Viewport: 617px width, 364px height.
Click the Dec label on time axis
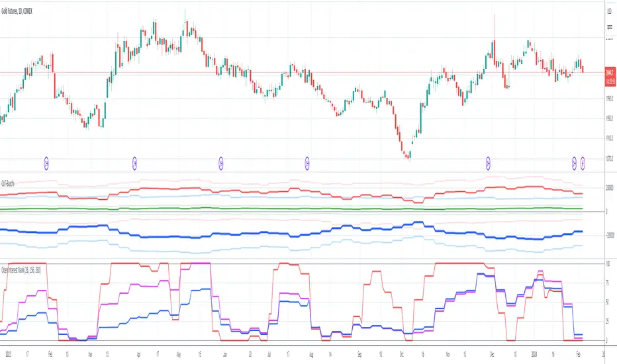pos(493,354)
